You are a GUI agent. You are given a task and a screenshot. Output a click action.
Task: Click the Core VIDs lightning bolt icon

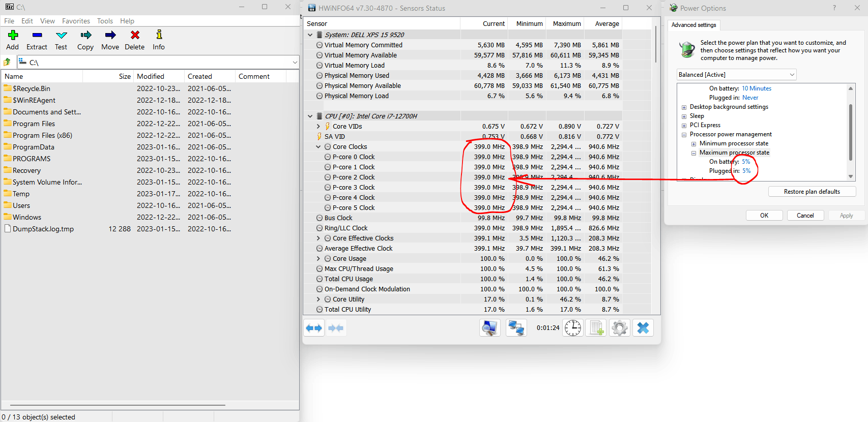click(328, 126)
